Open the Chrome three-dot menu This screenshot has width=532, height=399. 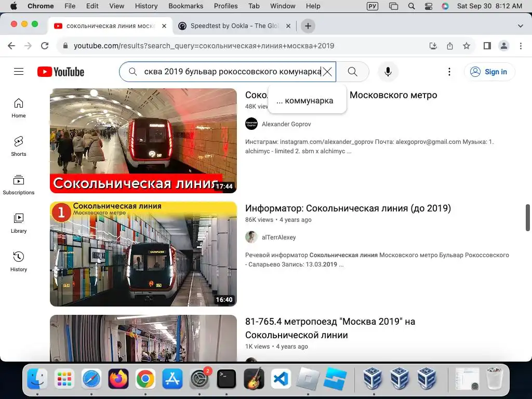[521, 46]
